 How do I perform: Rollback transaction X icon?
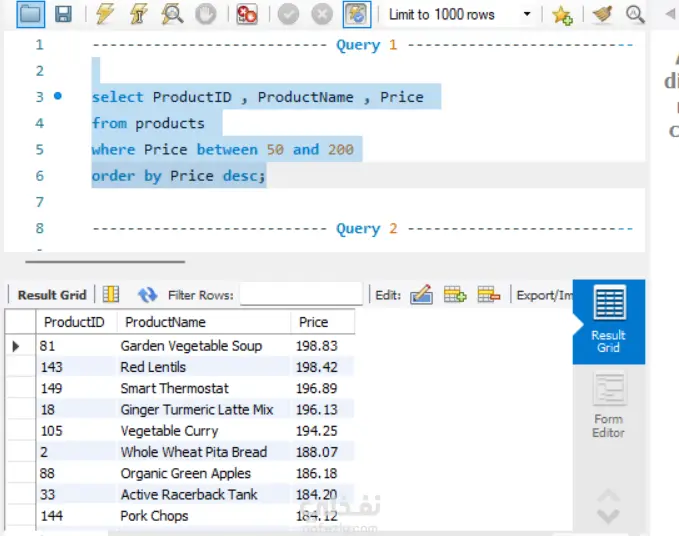pos(322,14)
